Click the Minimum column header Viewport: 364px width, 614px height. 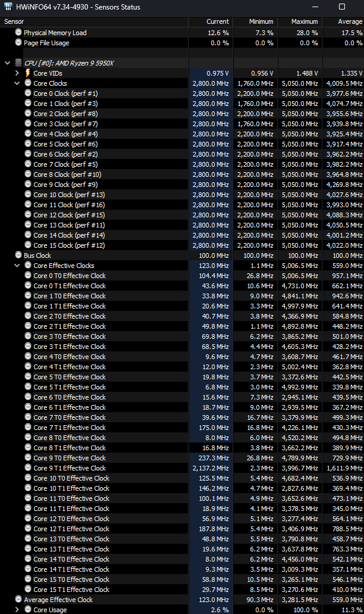tap(256, 21)
